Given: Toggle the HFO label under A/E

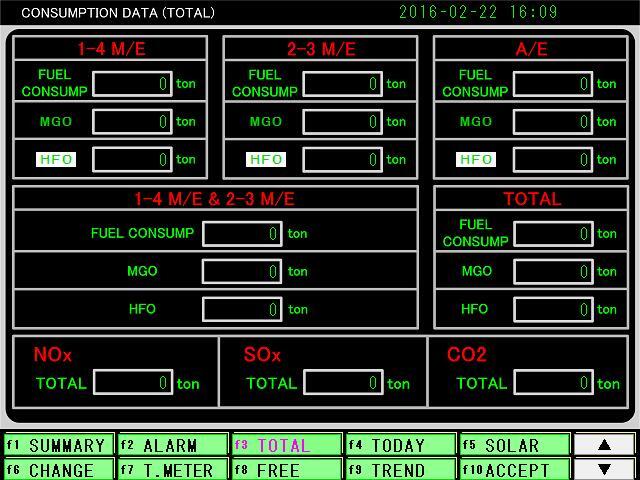Looking at the screenshot, I should click(476, 159).
